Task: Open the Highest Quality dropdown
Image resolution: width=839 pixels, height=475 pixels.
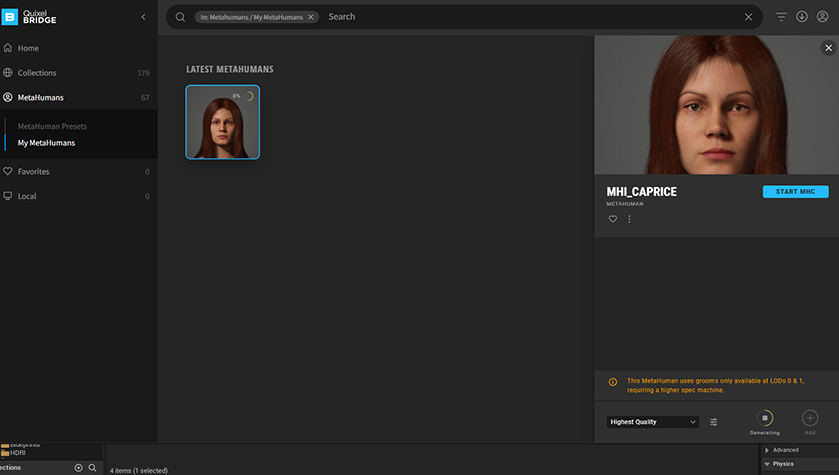Action: [653, 422]
